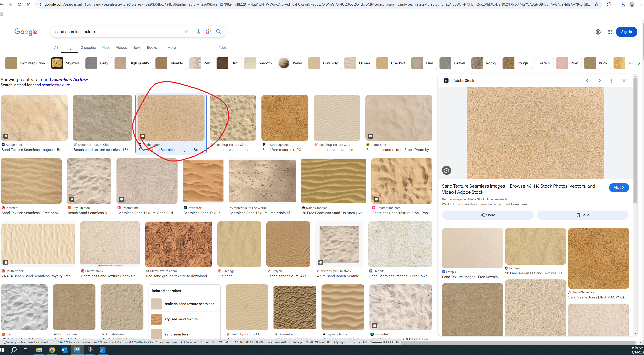The height and width of the screenshot is (355, 644).
Task: Open DeviantArt desert dunes thumbnail
Action: point(203,181)
